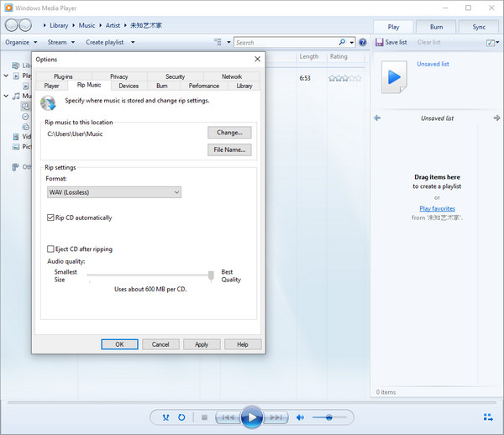Open the Organize dropdown menu
Viewport: 504px width, 435px height.
pyautogui.click(x=21, y=42)
